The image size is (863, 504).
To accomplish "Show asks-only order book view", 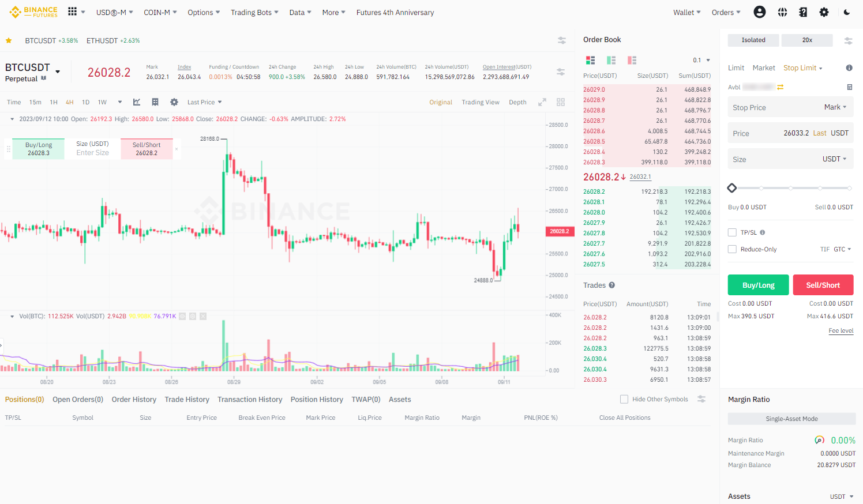I will pos(632,60).
